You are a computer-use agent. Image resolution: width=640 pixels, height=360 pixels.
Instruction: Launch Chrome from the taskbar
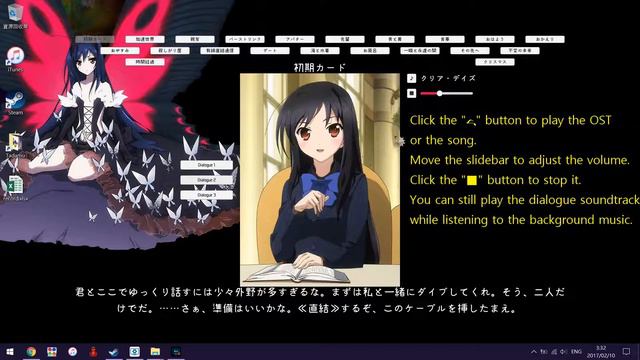[31, 351]
